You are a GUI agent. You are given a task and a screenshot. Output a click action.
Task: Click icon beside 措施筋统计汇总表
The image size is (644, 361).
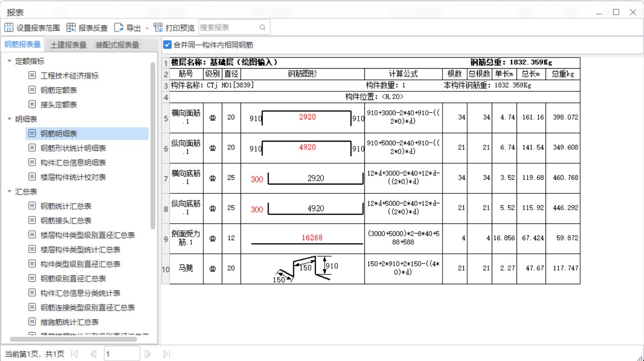pyautogui.click(x=32, y=322)
